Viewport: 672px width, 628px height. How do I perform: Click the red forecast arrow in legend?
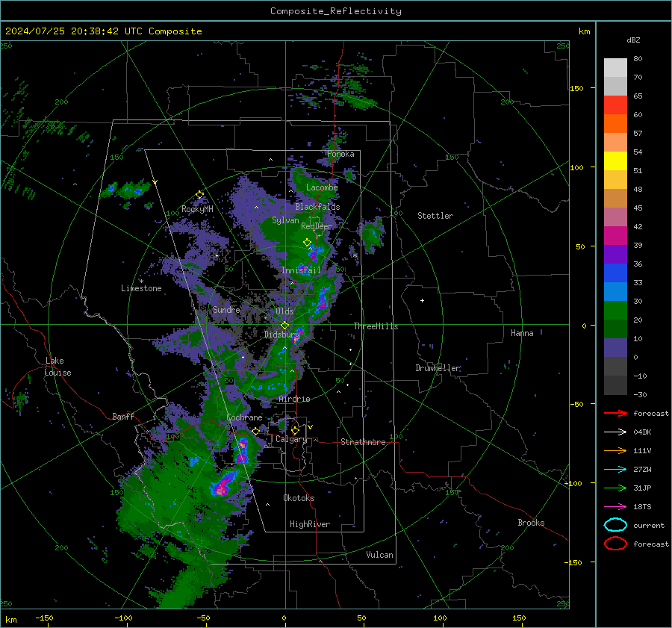click(x=615, y=413)
